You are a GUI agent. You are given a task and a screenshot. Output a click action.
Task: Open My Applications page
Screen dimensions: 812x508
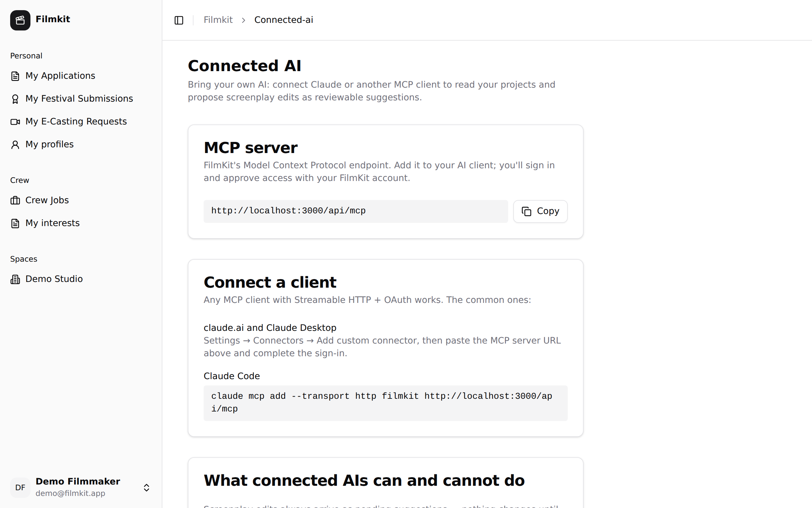point(81,76)
